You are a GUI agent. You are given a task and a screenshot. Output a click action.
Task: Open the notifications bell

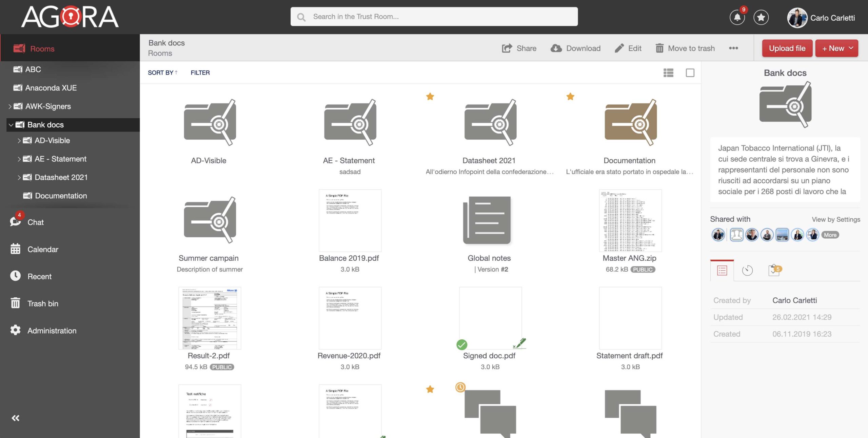736,17
